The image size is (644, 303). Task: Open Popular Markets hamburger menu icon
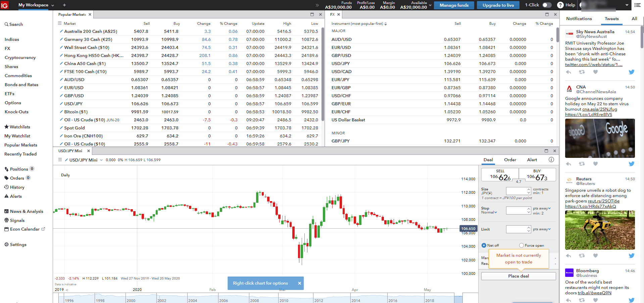click(60, 23)
